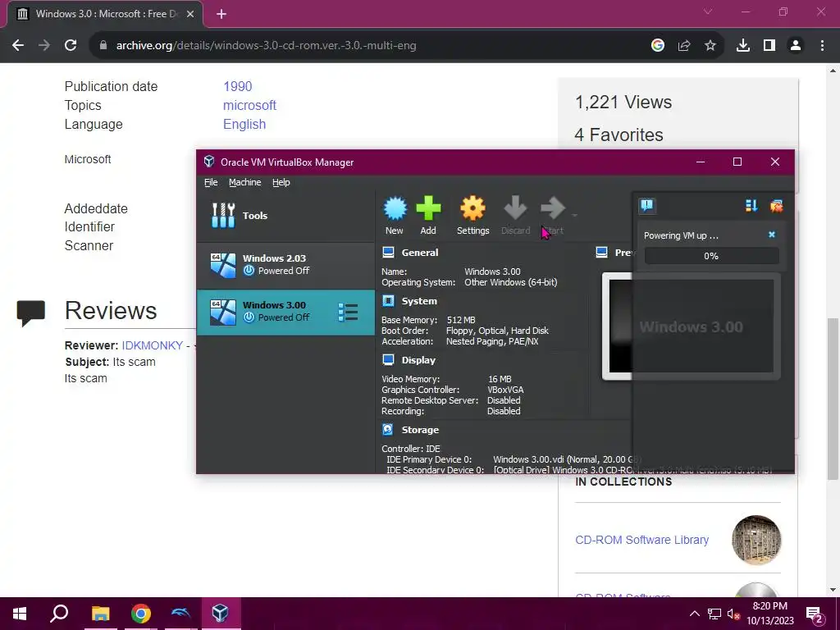Toggle notification sort order icon
Image resolution: width=840 pixels, height=630 pixels.
click(x=751, y=206)
